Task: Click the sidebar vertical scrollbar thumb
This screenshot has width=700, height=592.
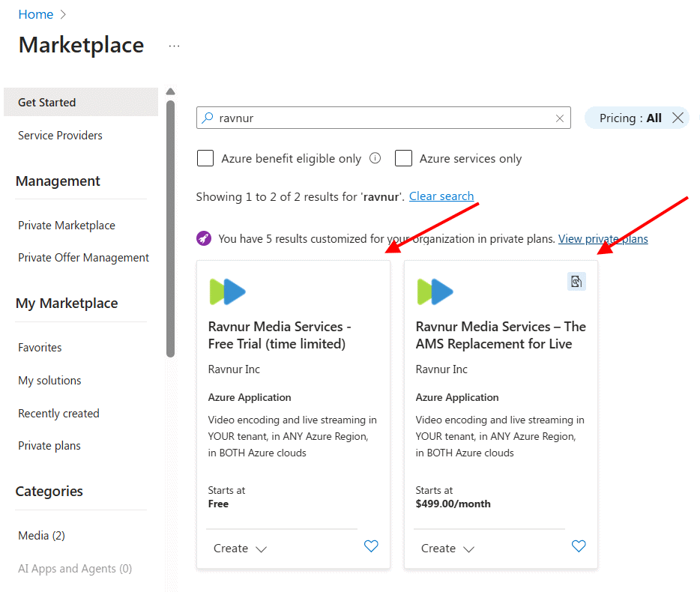Action: (x=170, y=229)
